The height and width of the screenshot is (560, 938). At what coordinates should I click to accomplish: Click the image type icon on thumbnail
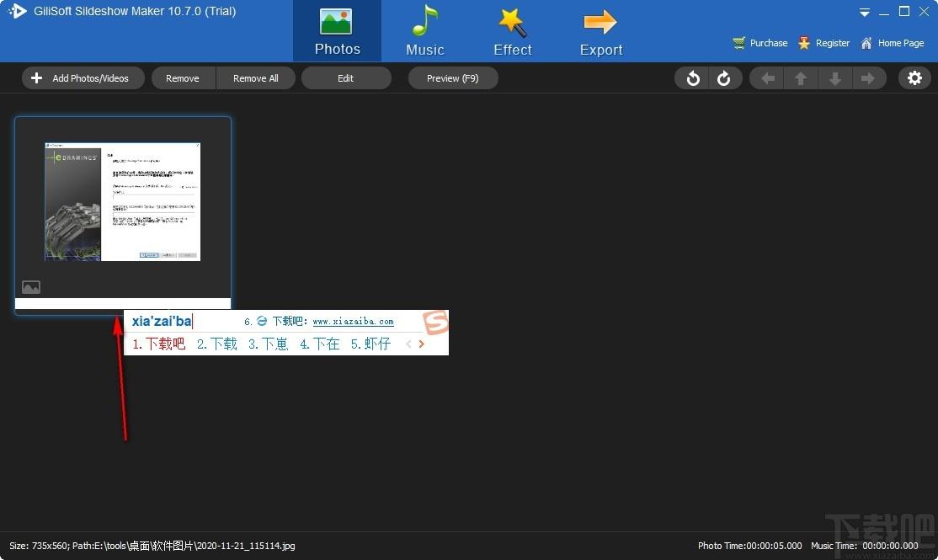31,287
